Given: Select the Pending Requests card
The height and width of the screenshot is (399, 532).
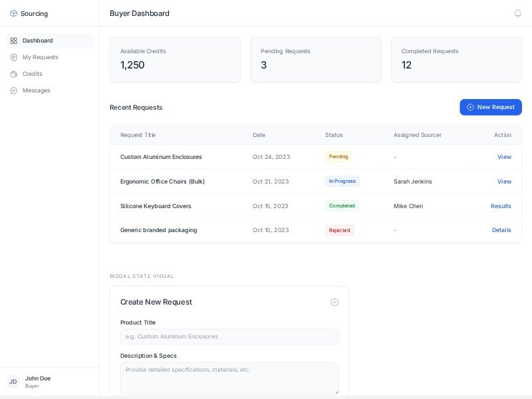Looking at the screenshot, I should tap(316, 59).
